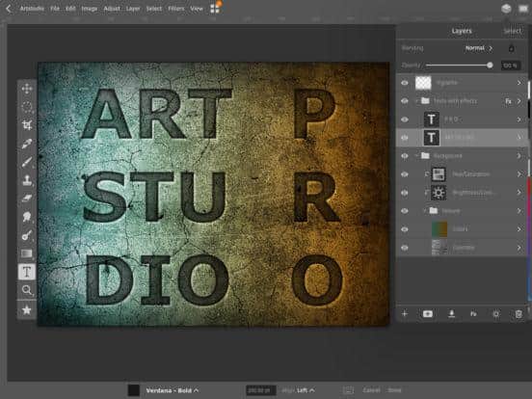Hide the Hue/Saturation adjustment layer

point(405,174)
